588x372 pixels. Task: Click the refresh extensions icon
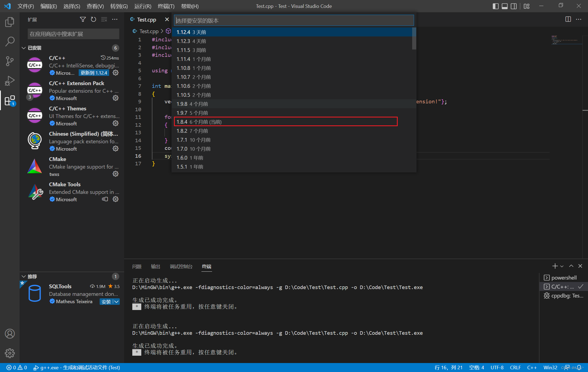(93, 19)
